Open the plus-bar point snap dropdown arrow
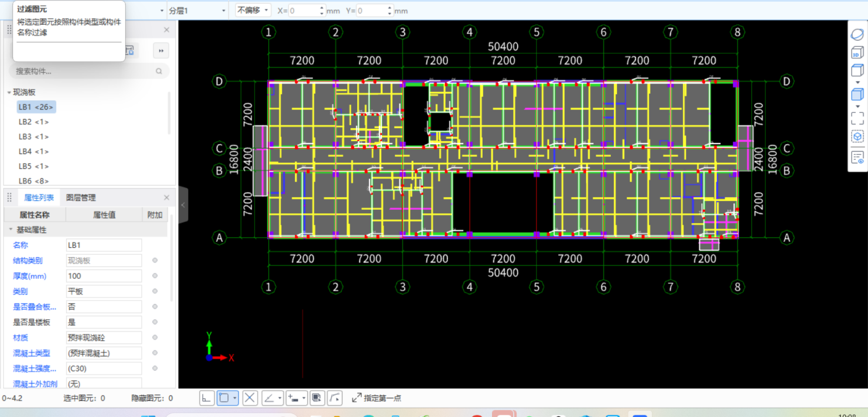 click(x=304, y=398)
